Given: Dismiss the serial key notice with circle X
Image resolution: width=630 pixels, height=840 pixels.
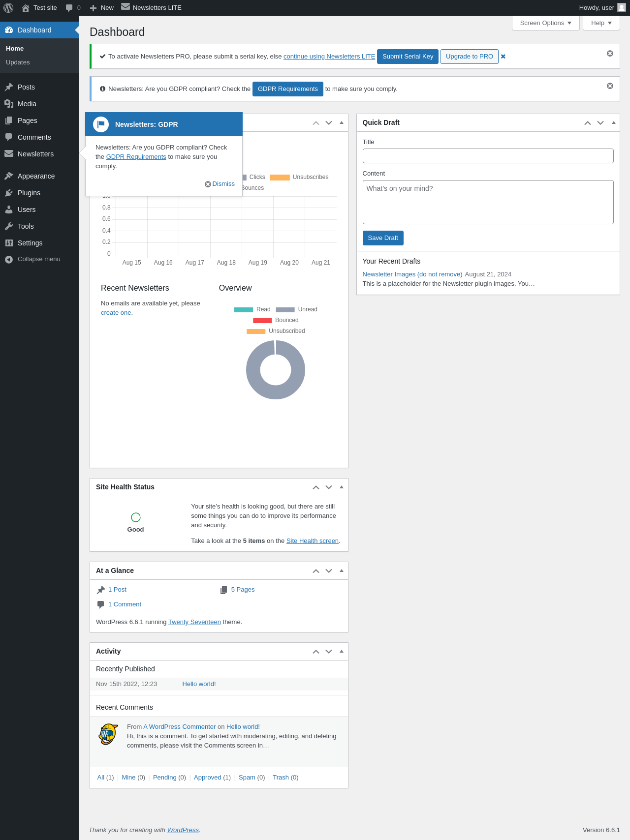Looking at the screenshot, I should click(610, 53).
